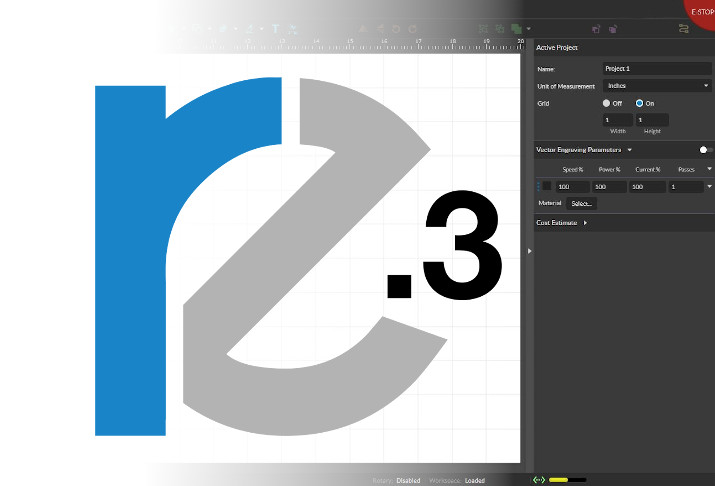Open the Unit of Measurement dropdown
Image resolution: width=715 pixels, height=486 pixels.
pyautogui.click(x=656, y=86)
